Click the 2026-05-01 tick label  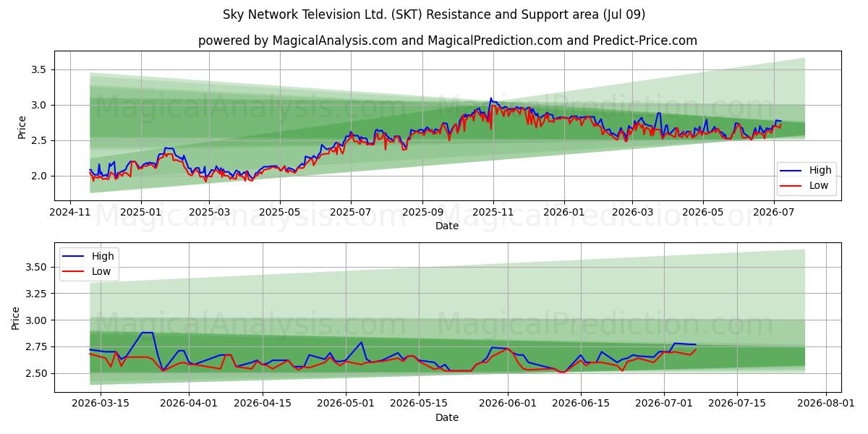point(346,404)
